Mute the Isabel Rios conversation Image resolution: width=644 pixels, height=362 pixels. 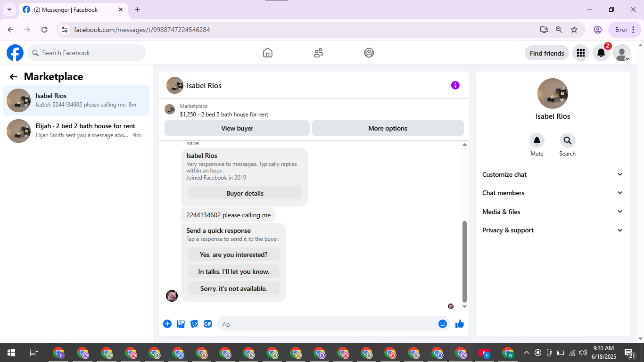(537, 140)
